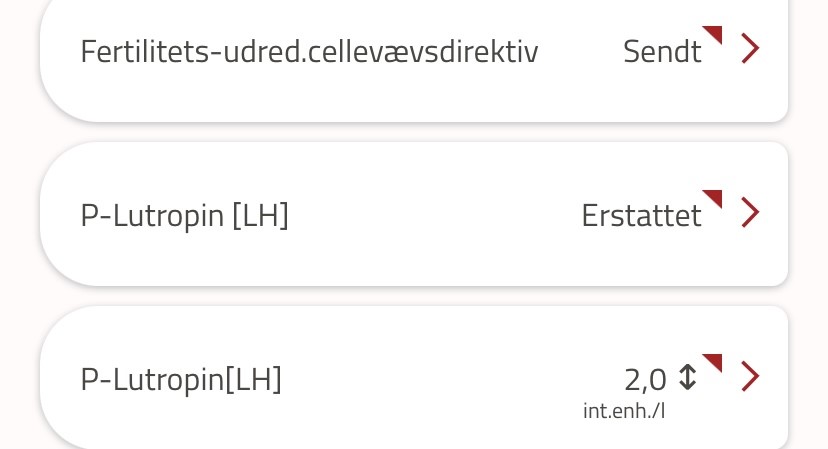This screenshot has width=828, height=449.
Task: Open the chevron next to the 2,0 result
Action: (x=750, y=376)
